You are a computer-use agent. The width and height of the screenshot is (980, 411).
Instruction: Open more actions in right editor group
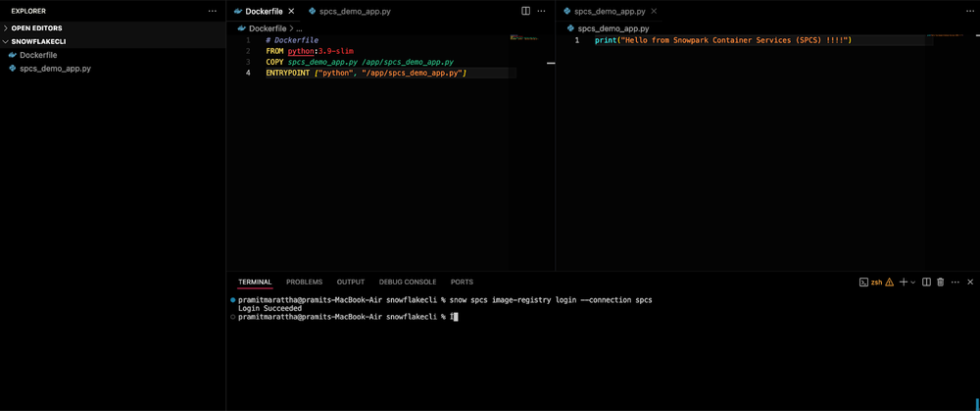[968, 11]
